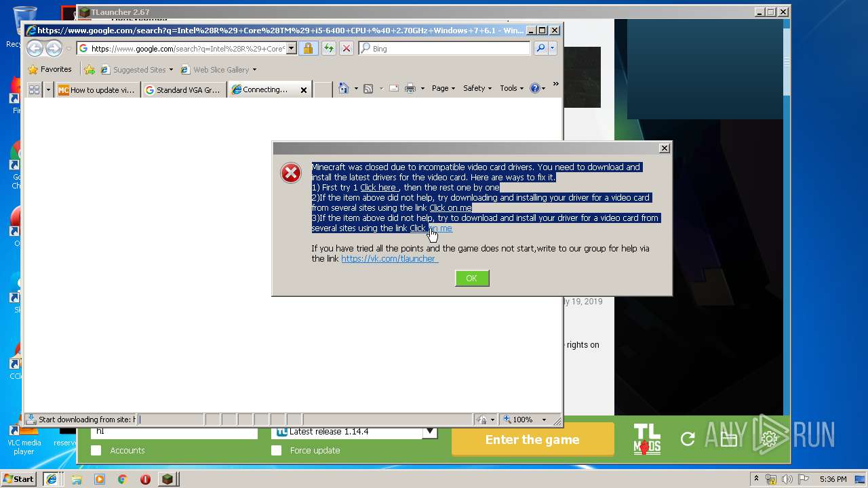Click the 5:36 PM clock
This screenshot has height=488, width=868.
tap(833, 479)
